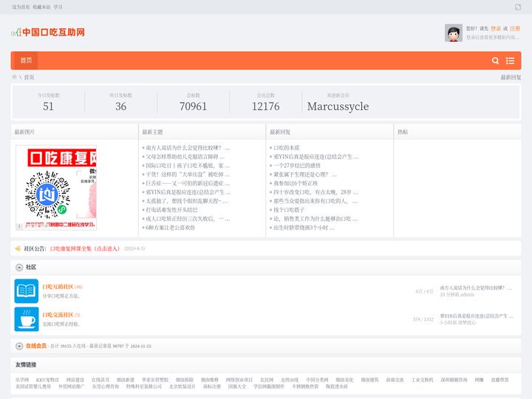This screenshot has width=532, height=399.
Task: Click the small square icon at top-right corner
Action: [x=518, y=7]
